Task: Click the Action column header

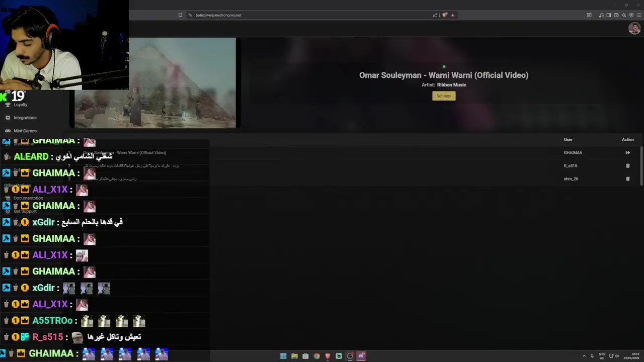Action: (627, 139)
